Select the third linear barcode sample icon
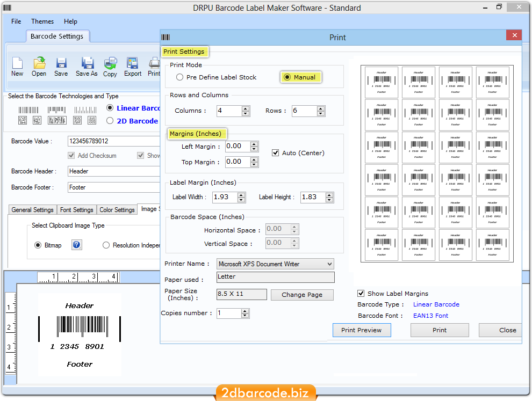The width and height of the screenshot is (532, 401). [85, 110]
